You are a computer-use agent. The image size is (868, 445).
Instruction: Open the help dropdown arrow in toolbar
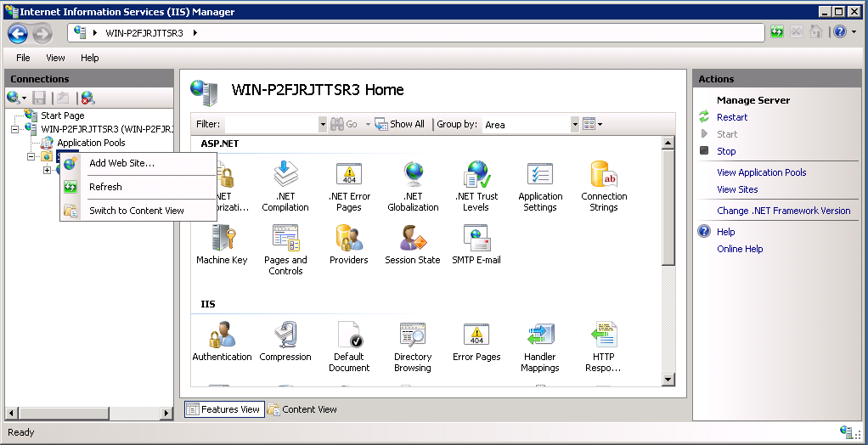(853, 32)
